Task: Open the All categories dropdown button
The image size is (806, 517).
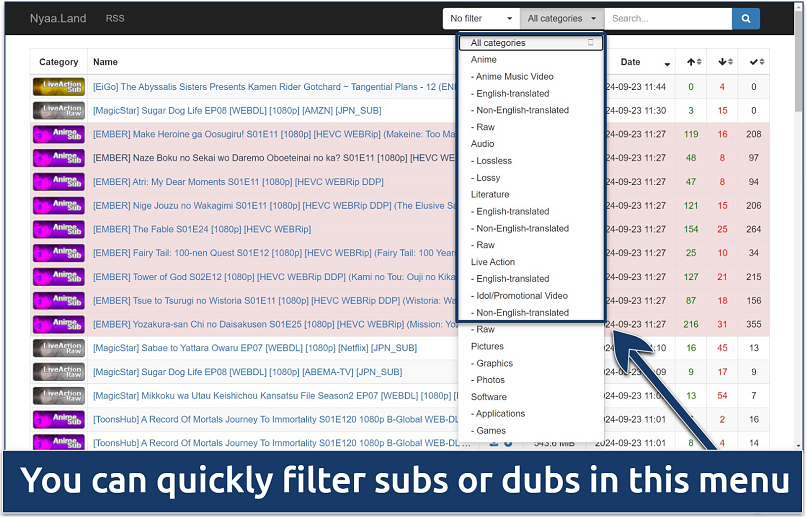Action: [x=562, y=19]
